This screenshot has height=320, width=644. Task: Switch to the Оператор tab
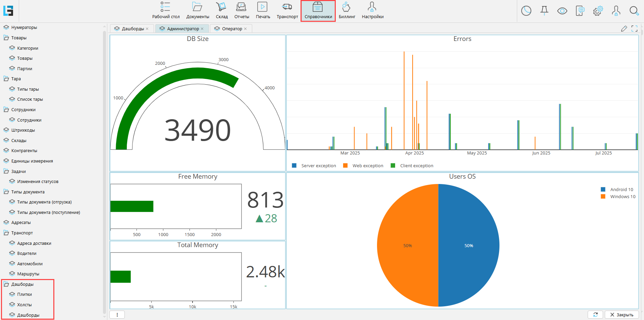(x=232, y=29)
